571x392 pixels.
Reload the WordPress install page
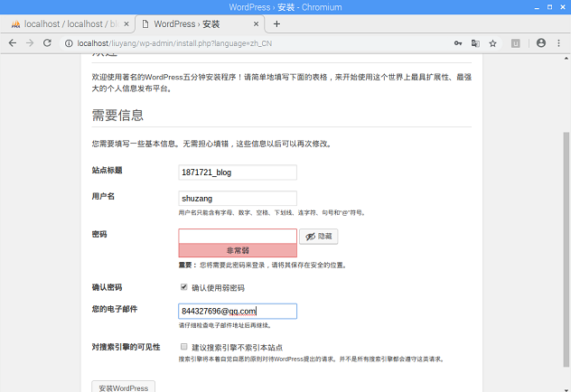click(x=47, y=43)
